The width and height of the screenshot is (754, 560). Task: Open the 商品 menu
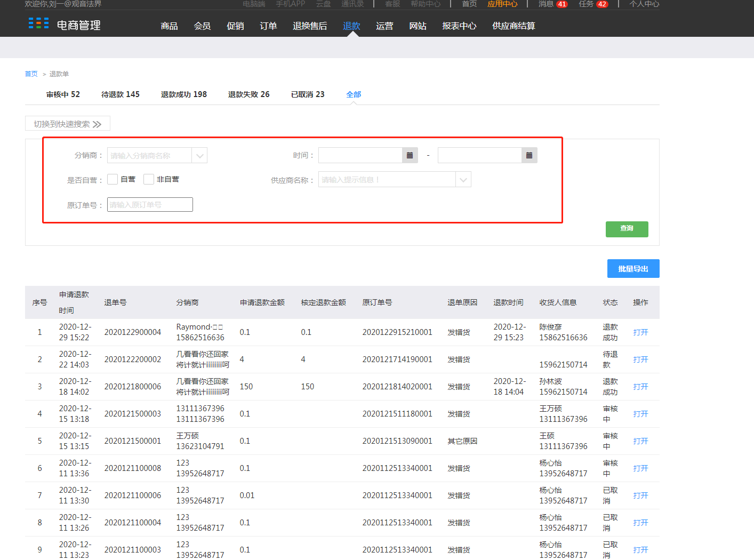pos(169,26)
